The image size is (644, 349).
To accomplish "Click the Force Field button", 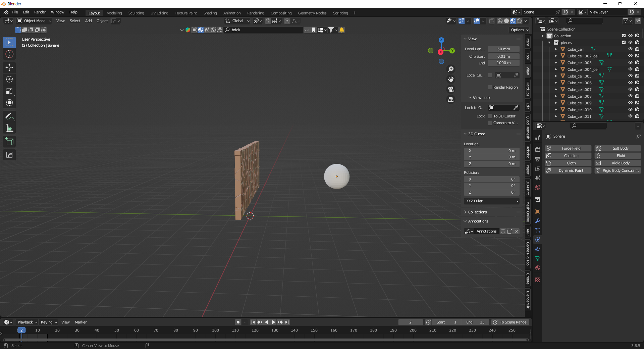I will [568, 148].
